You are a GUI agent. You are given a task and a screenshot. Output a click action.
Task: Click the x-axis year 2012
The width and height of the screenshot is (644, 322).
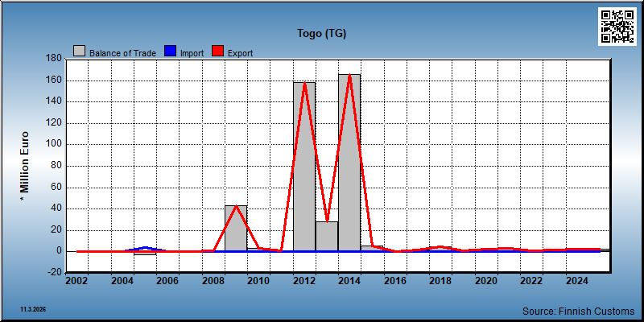point(304,281)
